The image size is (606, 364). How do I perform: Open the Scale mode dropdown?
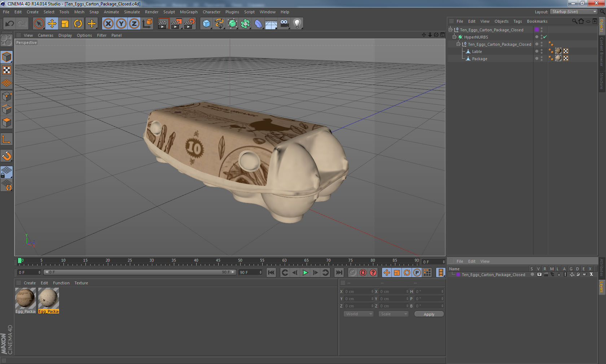[394, 314]
